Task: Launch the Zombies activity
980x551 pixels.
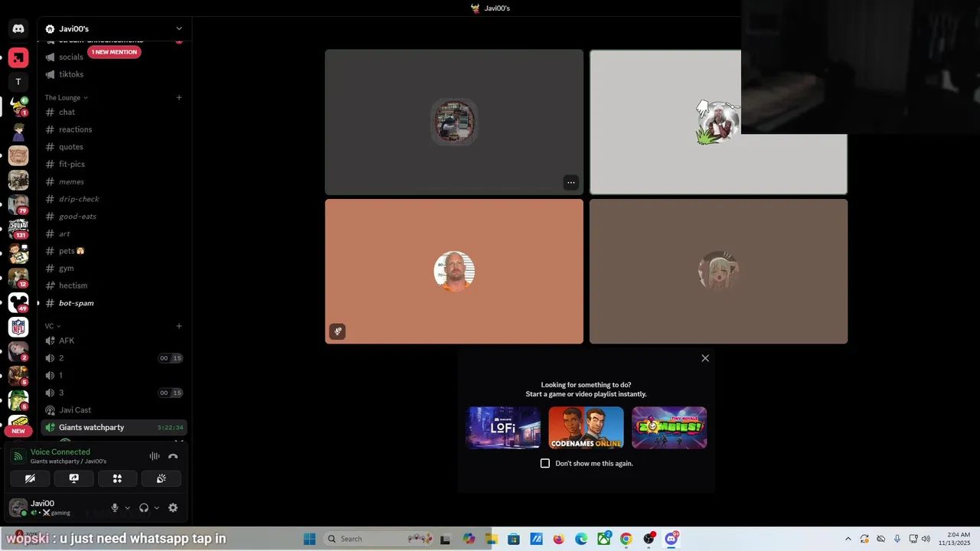Action: click(x=669, y=427)
